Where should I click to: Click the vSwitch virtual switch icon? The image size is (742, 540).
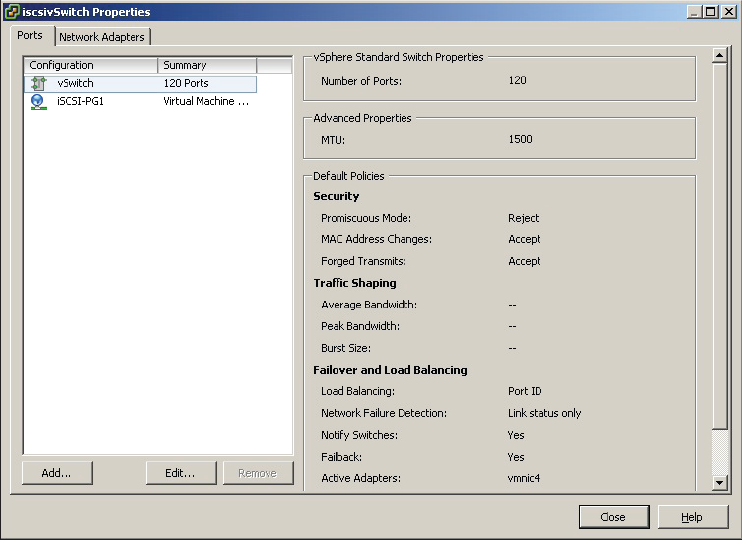pyautogui.click(x=38, y=84)
